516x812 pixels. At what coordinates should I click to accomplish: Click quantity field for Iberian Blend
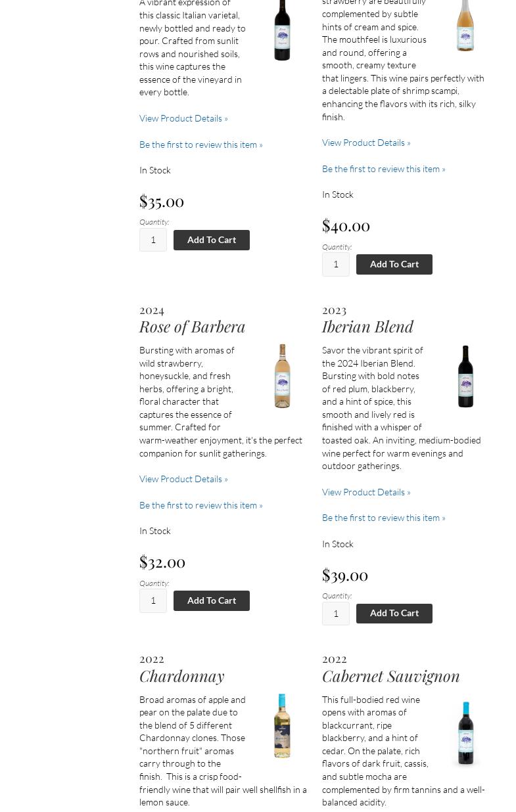(x=336, y=614)
